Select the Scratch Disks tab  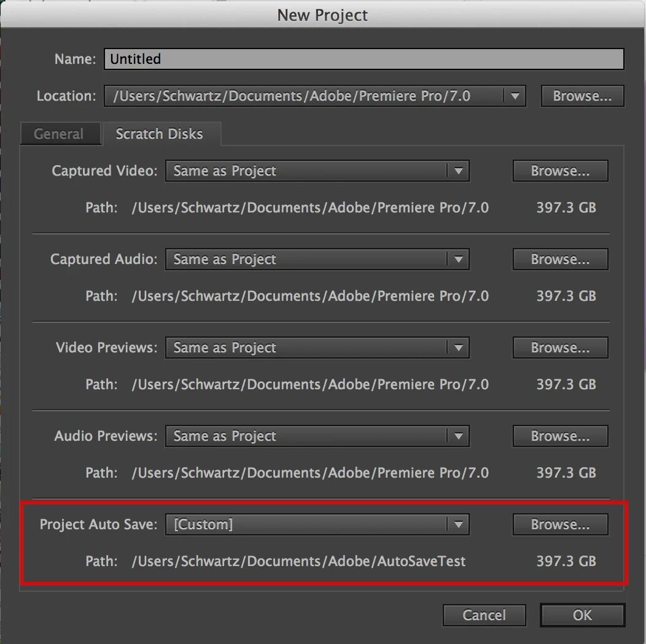[160, 134]
